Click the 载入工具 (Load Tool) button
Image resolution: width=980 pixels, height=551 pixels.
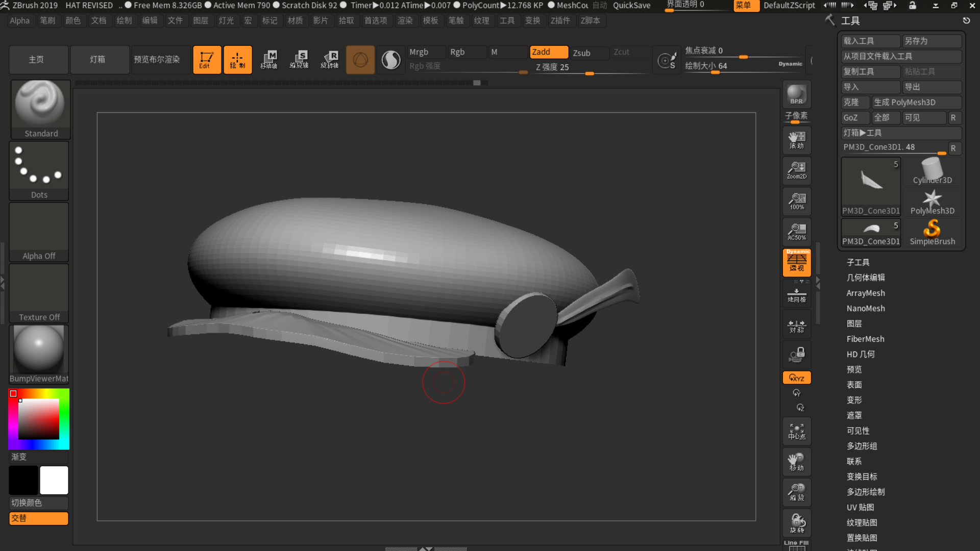coord(870,41)
